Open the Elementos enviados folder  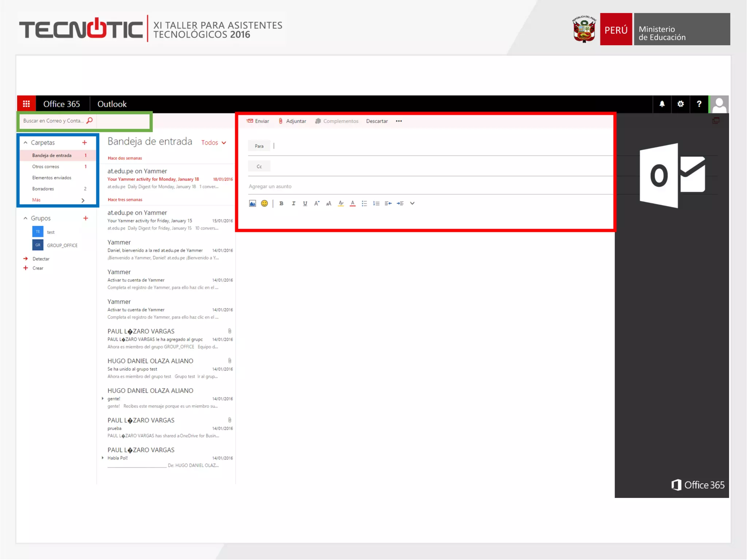[51, 178]
